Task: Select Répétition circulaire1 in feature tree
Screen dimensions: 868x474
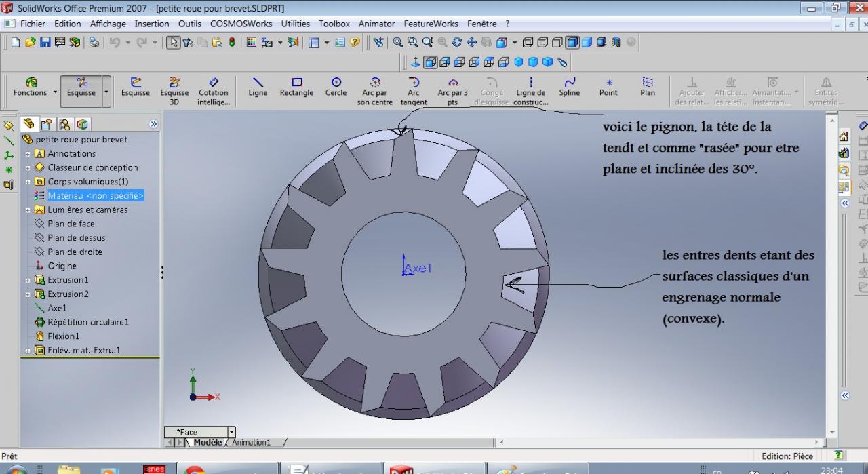Action: 87,322
